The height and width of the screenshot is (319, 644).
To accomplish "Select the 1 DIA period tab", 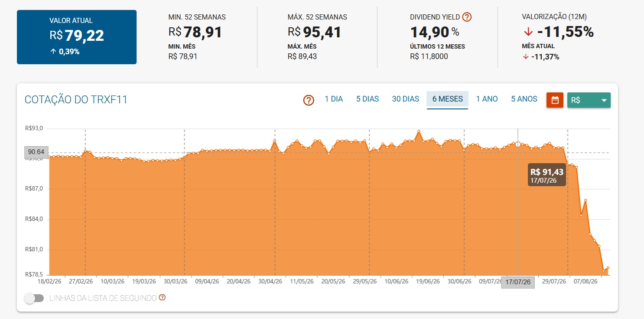I will click(x=334, y=99).
